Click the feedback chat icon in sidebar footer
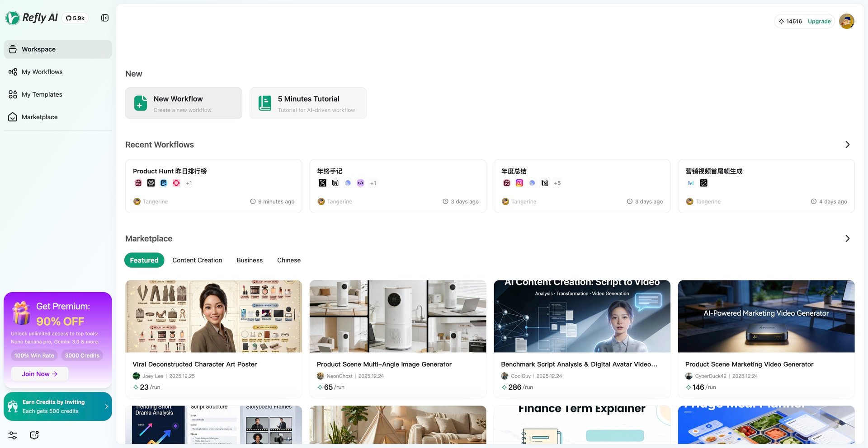Viewport: 868px width, 448px height. [34, 435]
